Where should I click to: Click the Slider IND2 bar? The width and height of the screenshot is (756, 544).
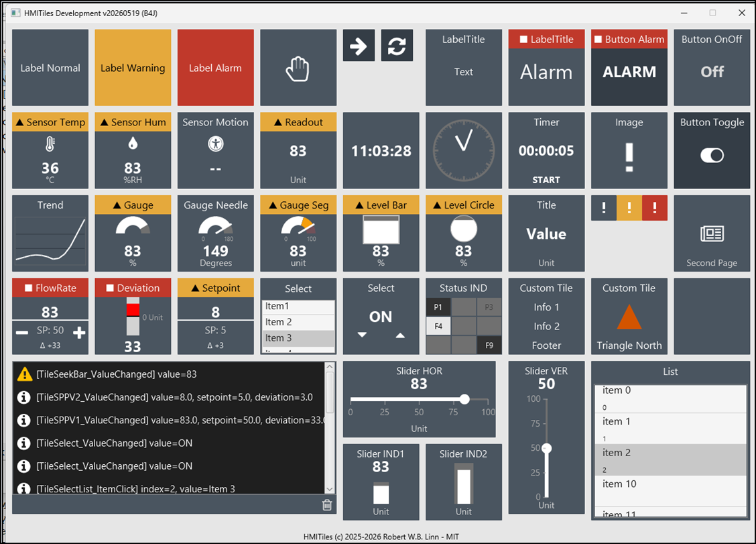point(464,484)
